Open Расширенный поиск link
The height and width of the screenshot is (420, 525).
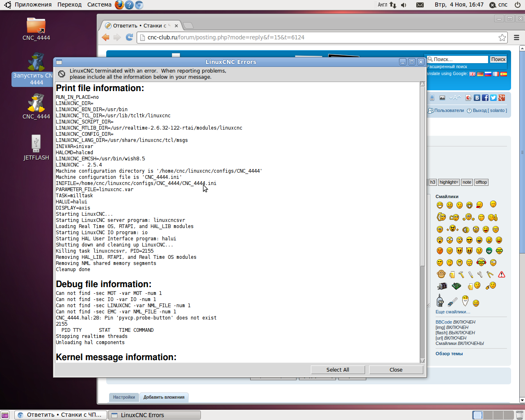pyautogui.click(x=447, y=66)
